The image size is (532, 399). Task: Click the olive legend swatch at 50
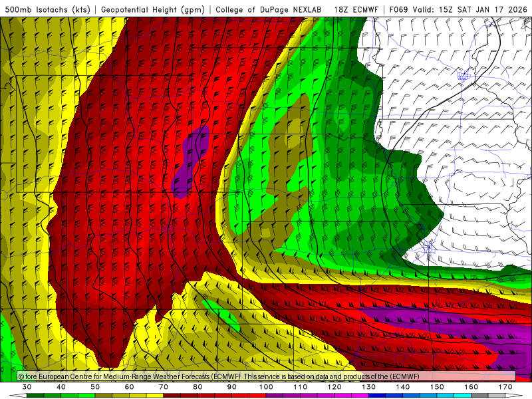104,396
